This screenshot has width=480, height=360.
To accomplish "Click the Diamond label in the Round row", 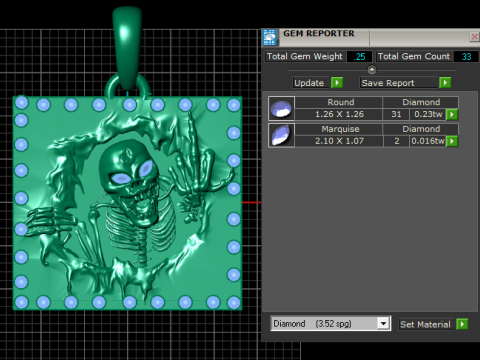I will pos(421,102).
